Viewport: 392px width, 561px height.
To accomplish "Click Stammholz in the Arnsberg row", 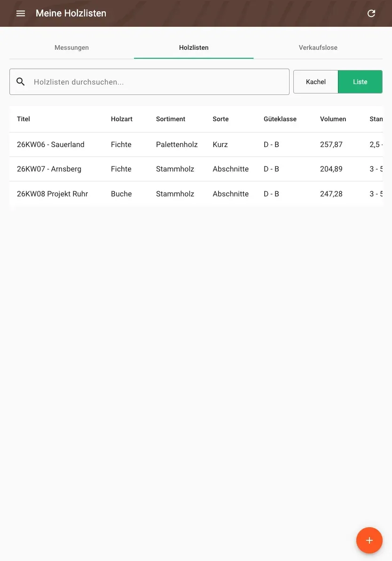I will pyautogui.click(x=175, y=169).
